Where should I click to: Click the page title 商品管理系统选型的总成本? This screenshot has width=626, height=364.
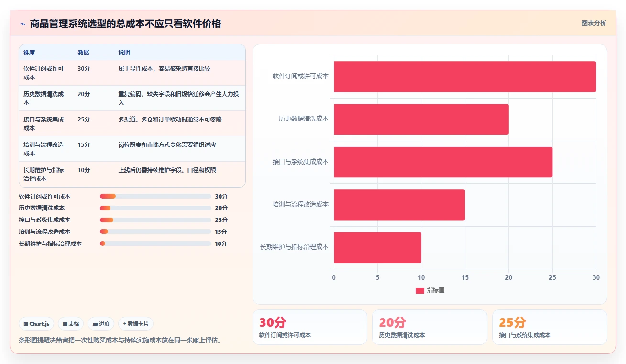point(125,24)
